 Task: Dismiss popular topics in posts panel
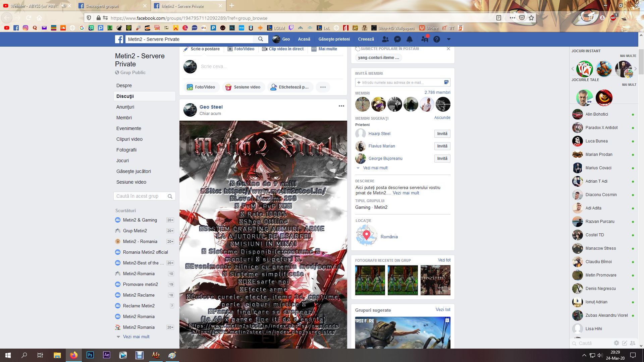(448, 49)
